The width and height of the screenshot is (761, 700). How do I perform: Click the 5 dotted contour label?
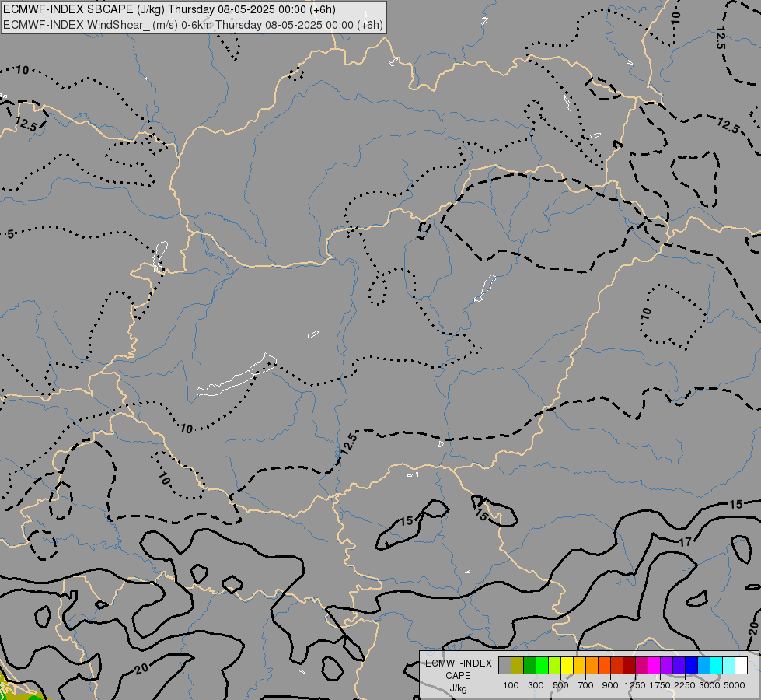point(10,235)
